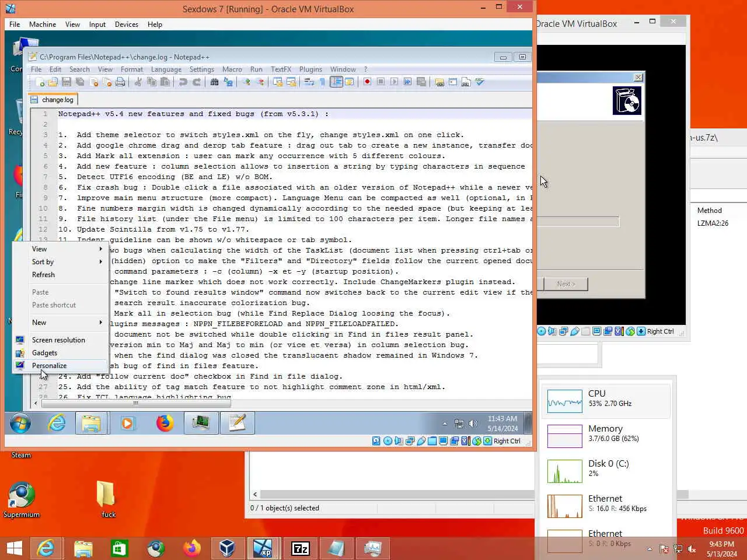747x560 pixels.
Task: Open Screen resolution from context menu
Action: coord(61,340)
